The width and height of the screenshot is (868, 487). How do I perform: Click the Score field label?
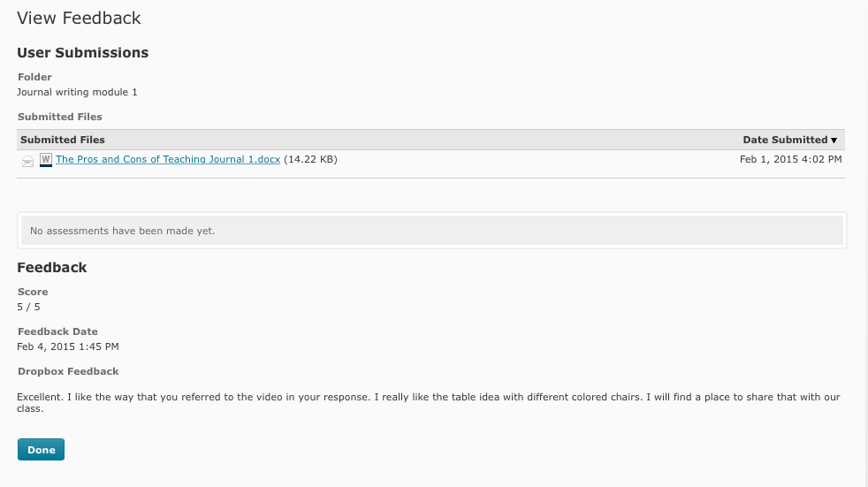point(33,292)
